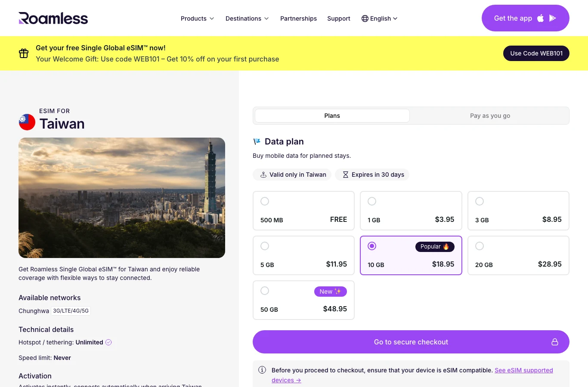
Task: Click Use Code WEB101 button
Action: [x=536, y=53]
